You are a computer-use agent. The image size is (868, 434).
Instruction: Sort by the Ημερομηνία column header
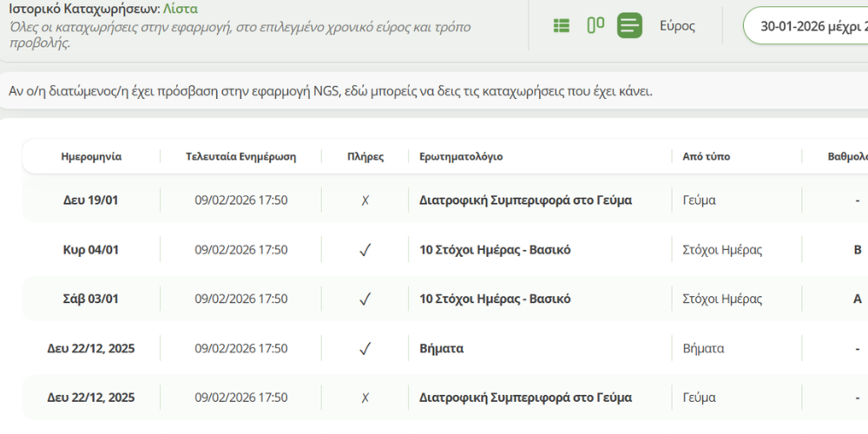91,157
